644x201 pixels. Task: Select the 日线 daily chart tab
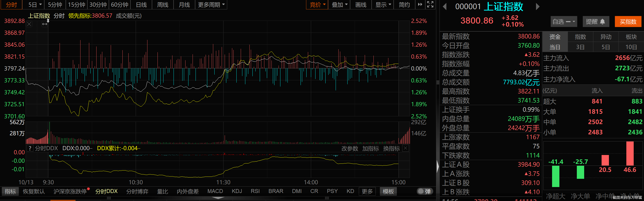click(141, 5)
